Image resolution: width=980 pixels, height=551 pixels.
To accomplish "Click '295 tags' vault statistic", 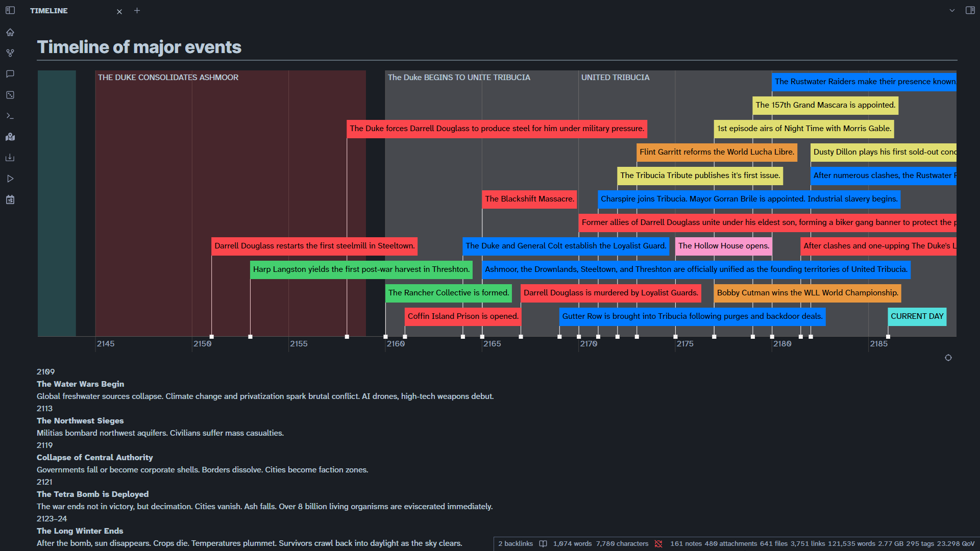I will click(x=920, y=544).
